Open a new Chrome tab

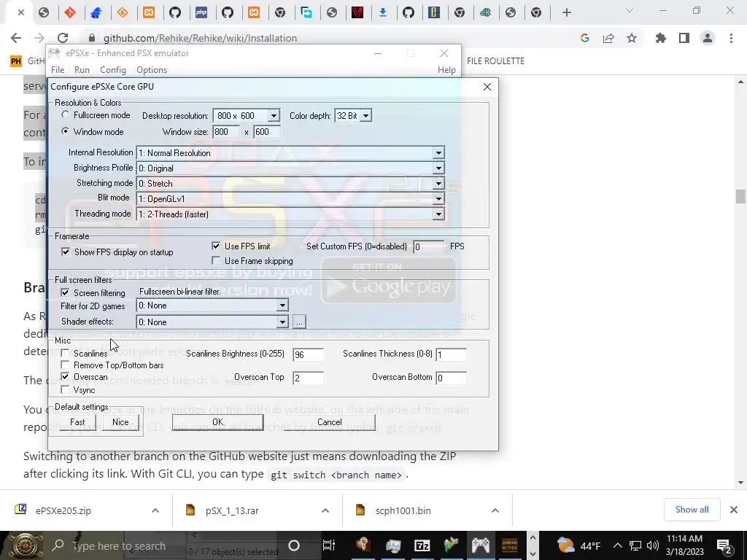click(x=566, y=13)
